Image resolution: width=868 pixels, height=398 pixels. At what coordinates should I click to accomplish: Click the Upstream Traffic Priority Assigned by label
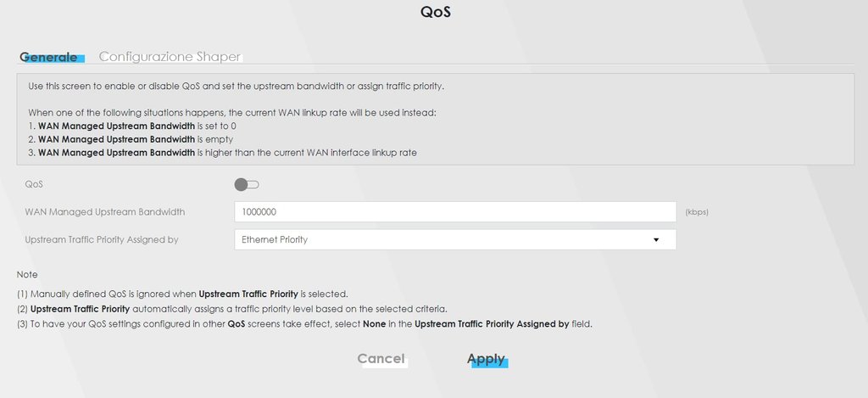[102, 240]
